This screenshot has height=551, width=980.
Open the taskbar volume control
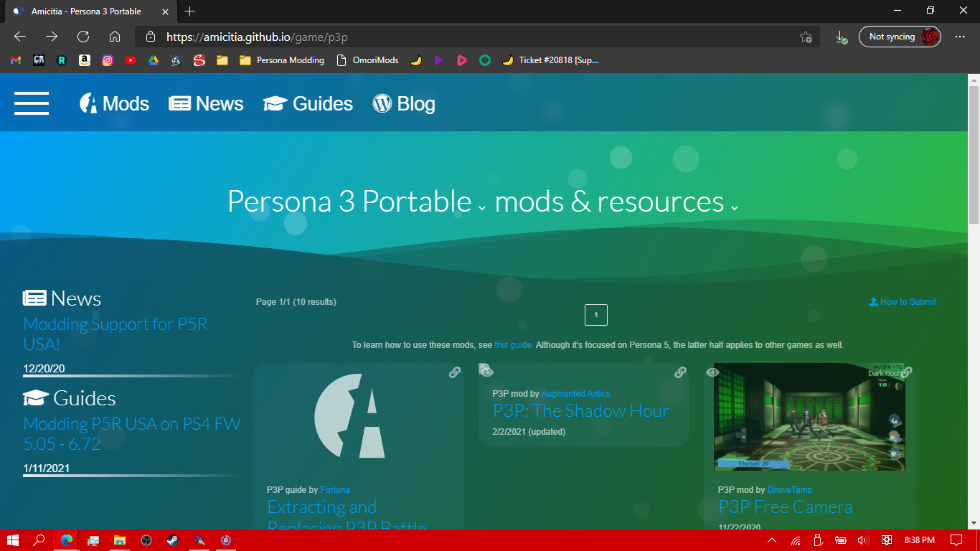point(863,540)
